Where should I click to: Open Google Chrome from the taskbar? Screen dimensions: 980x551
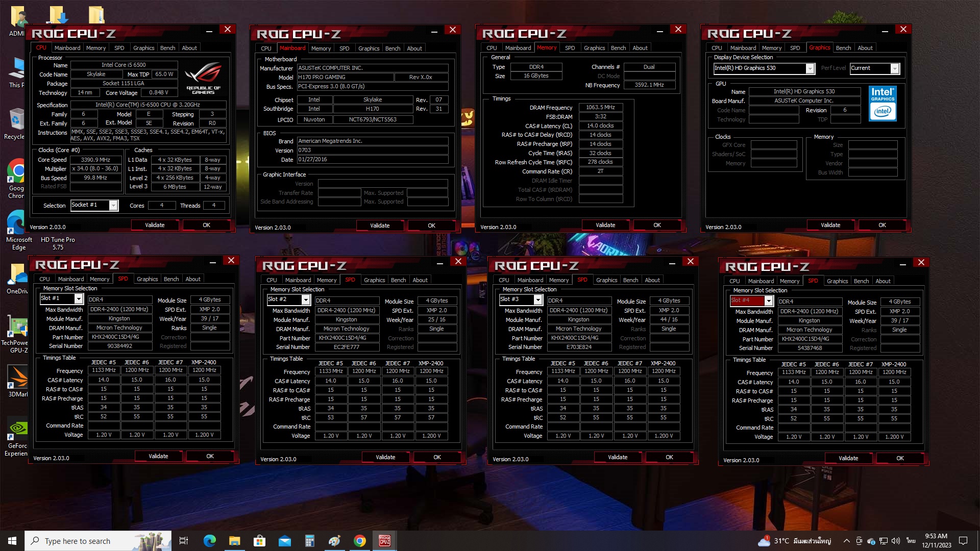pos(360,541)
